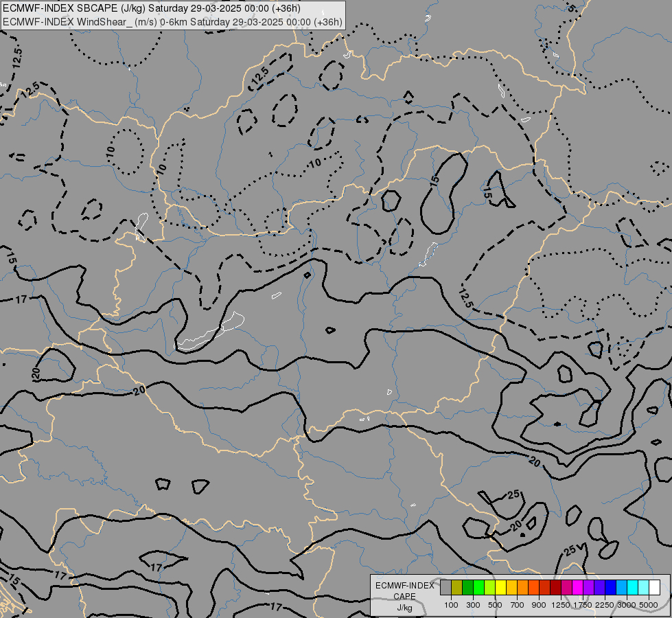The width and height of the screenshot is (672, 618).
Task: Click the olive swatch in the CAPE legend
Action: pyautogui.click(x=457, y=587)
